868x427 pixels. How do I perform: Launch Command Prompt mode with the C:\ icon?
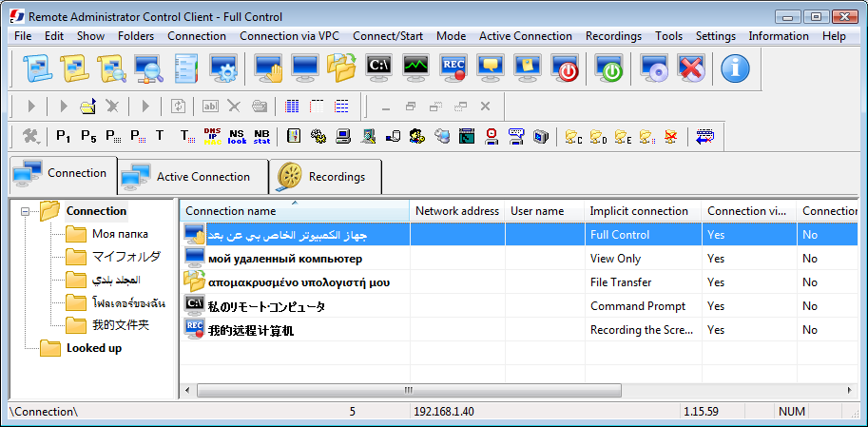[379, 68]
